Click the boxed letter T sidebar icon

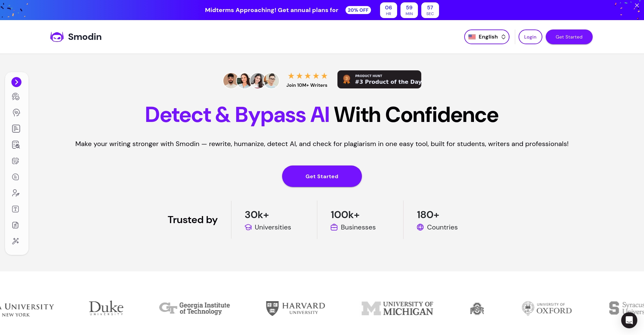[16, 209]
